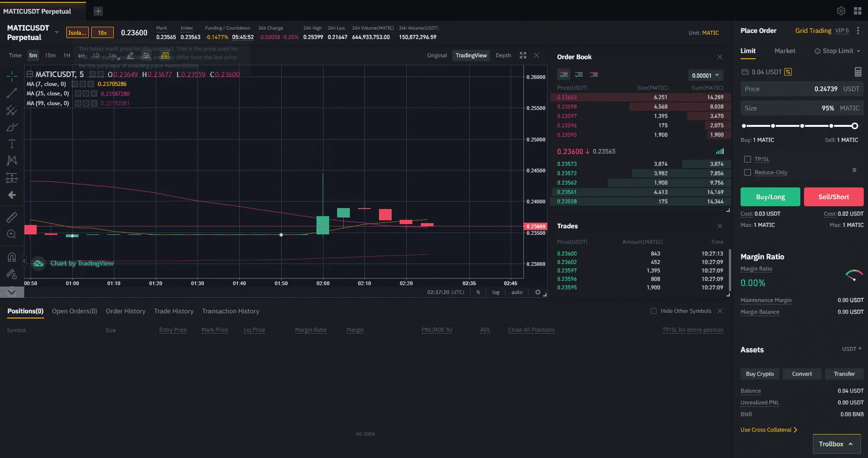Switch to Depth chart view
The height and width of the screenshot is (458, 868).
click(503, 55)
